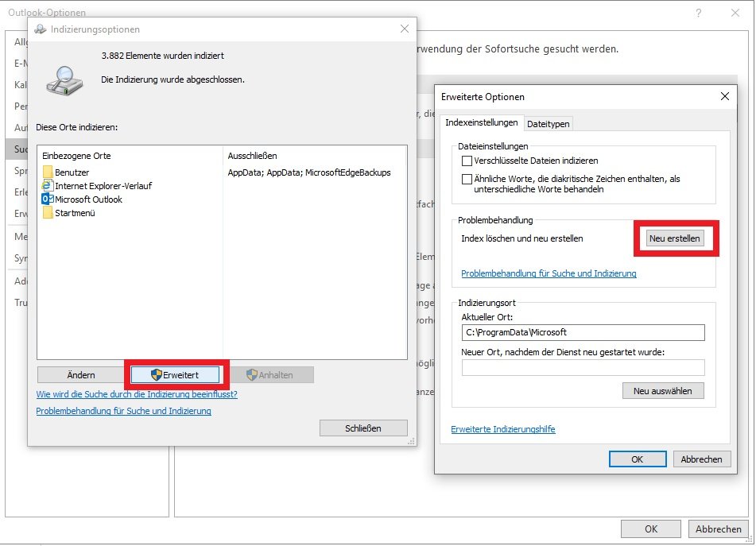756x546 pixels.
Task: Click the 3.882 Elemente wurden indiziert text
Action: coord(162,56)
